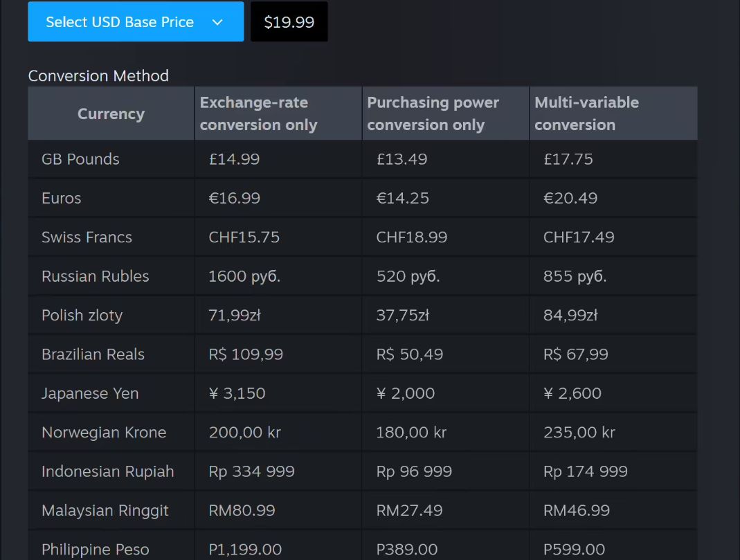740x560 pixels.
Task: Click the chevron arrow on base price button
Action: point(217,22)
